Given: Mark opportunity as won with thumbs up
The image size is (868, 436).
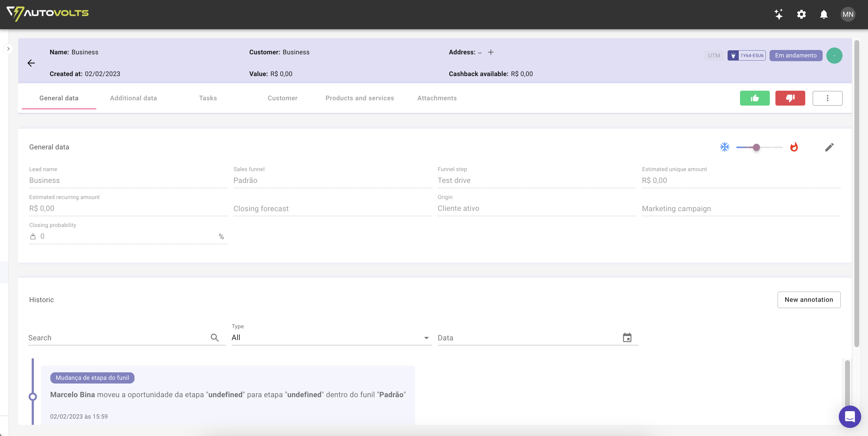Looking at the screenshot, I should point(754,98).
